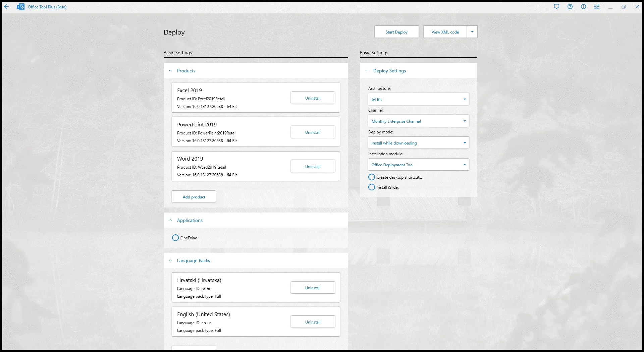Uninstall Word 2019
The height and width of the screenshot is (352, 644).
[313, 166]
